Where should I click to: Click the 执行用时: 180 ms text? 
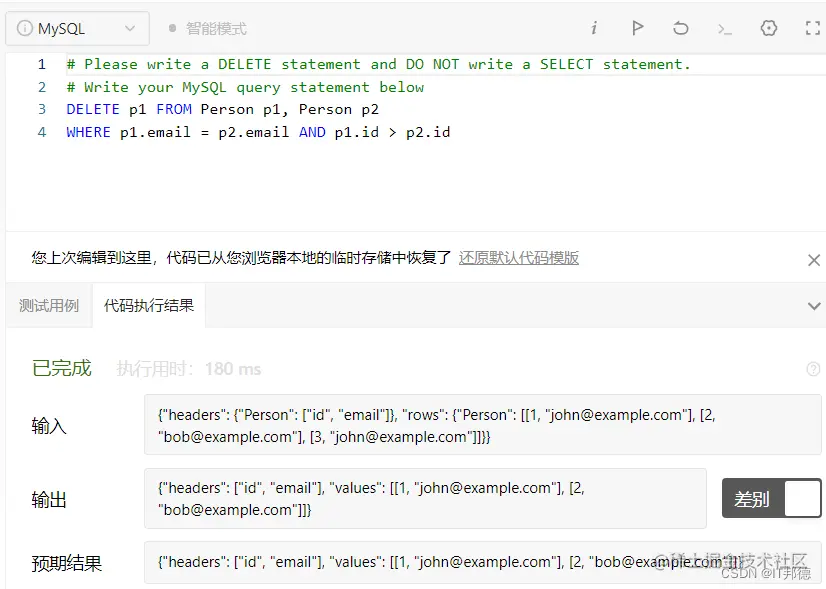(x=189, y=369)
